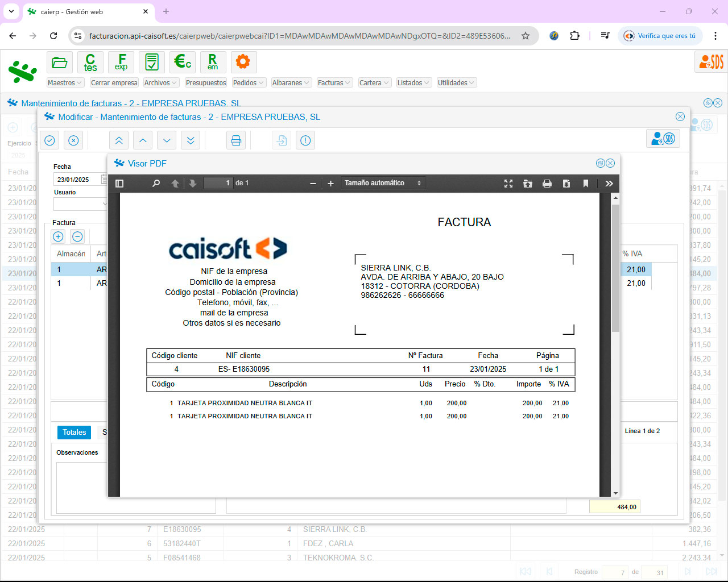Confirm changes with the check circle icon

click(50, 140)
